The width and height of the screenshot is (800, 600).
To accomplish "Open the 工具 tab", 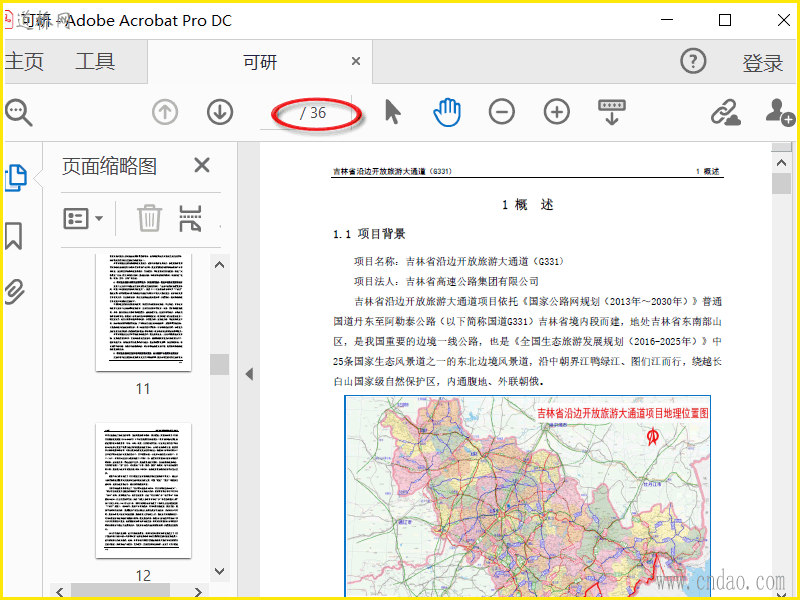I will 95,62.
